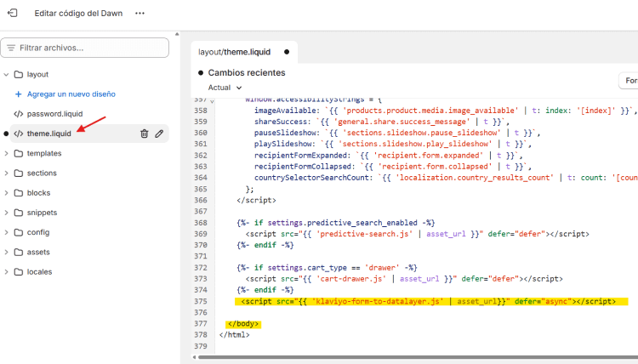Click imageAvailable property on line 358
Screen dimensions: 638x364
click(286, 111)
